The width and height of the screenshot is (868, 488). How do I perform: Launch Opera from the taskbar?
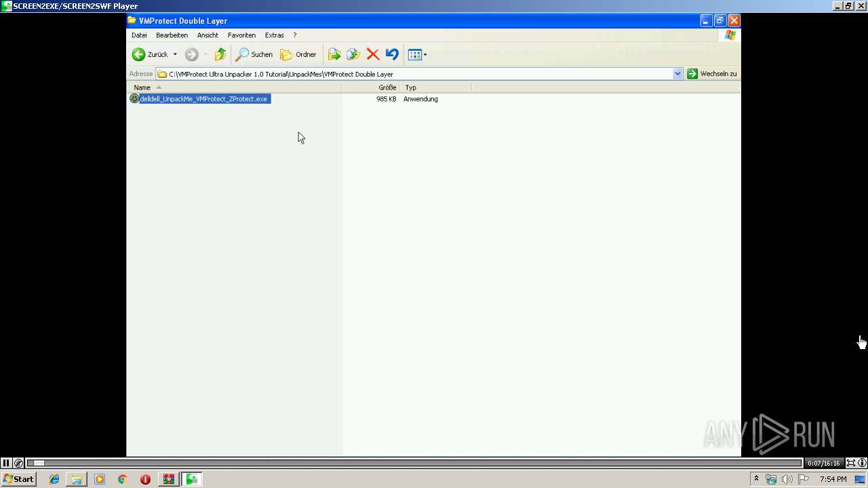(145, 479)
